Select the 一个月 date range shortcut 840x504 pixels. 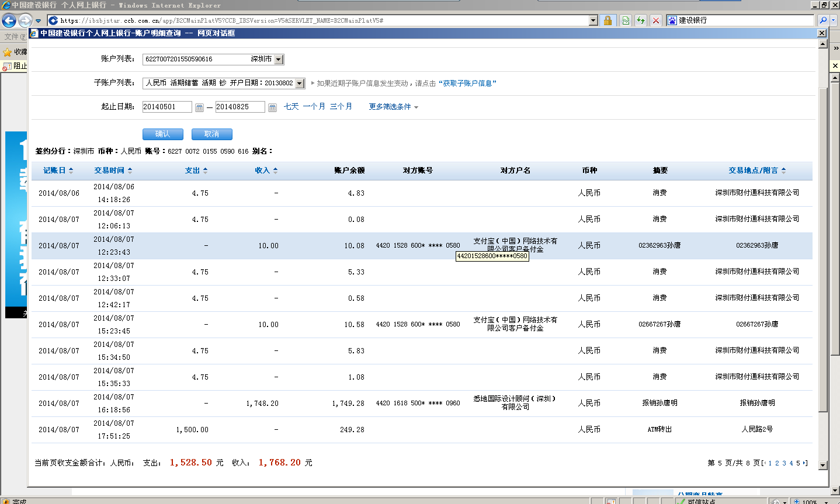[x=314, y=107]
